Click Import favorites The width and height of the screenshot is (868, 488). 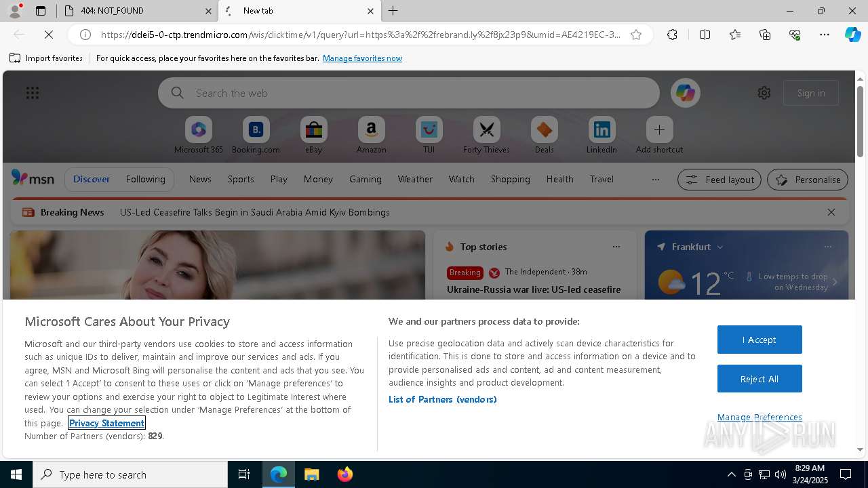(x=46, y=58)
